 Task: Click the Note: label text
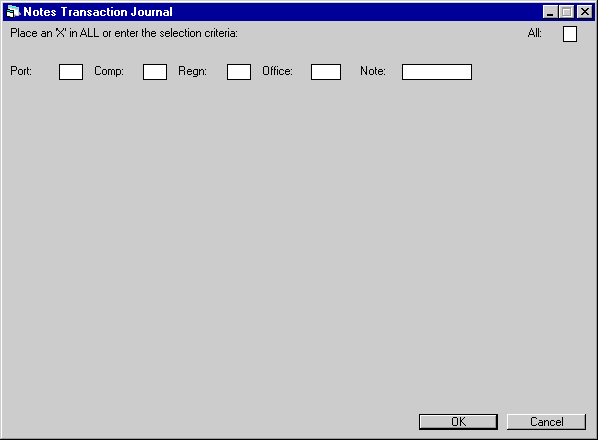click(373, 71)
